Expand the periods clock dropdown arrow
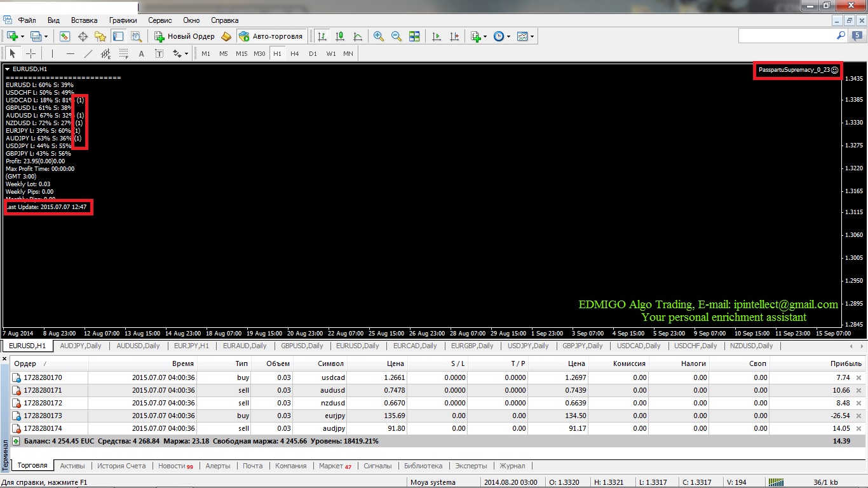 [x=508, y=37]
